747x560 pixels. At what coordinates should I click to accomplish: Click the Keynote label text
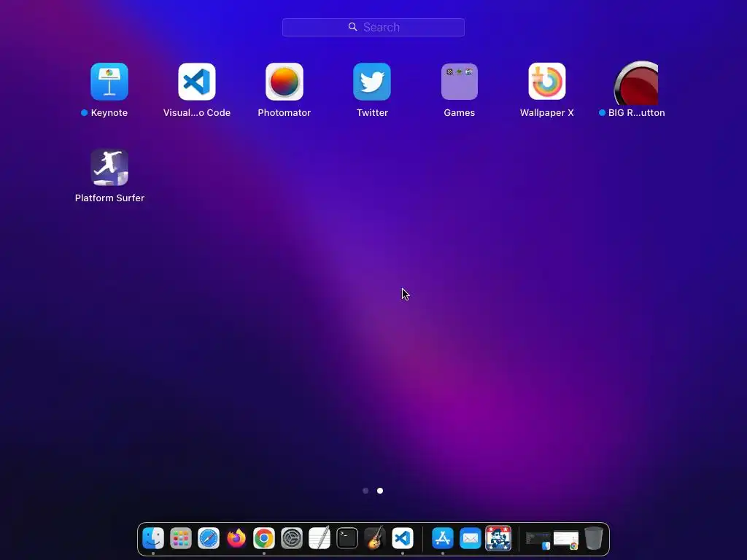[x=109, y=113]
